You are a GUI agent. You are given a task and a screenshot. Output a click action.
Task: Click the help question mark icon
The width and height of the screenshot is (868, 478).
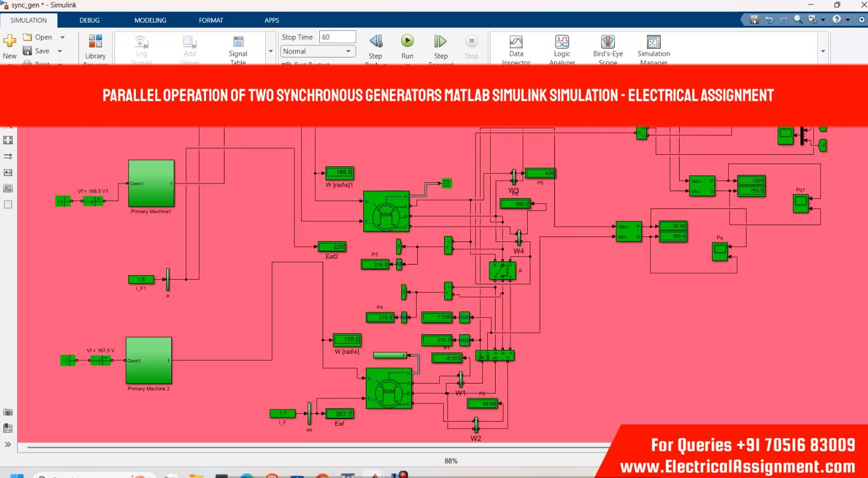pos(837,19)
